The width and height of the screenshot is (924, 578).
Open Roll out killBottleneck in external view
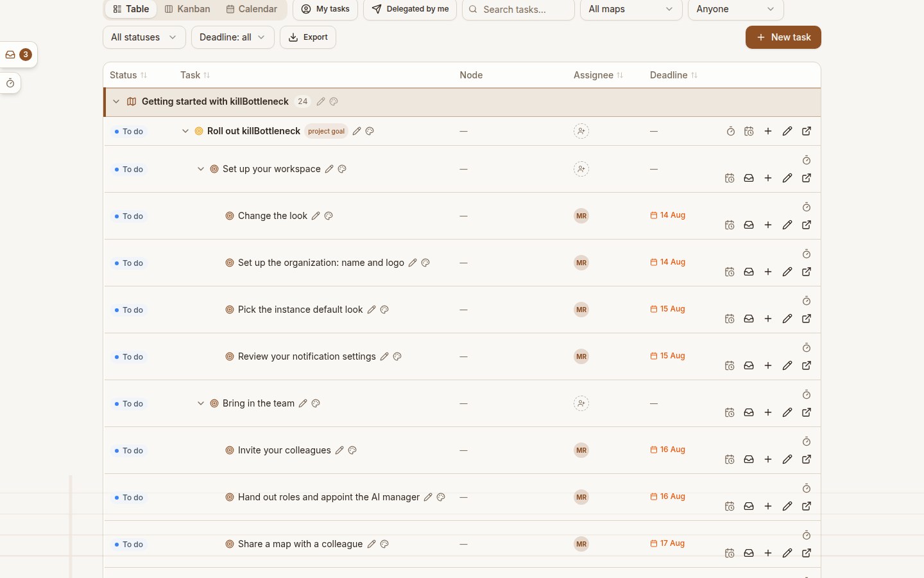(807, 131)
